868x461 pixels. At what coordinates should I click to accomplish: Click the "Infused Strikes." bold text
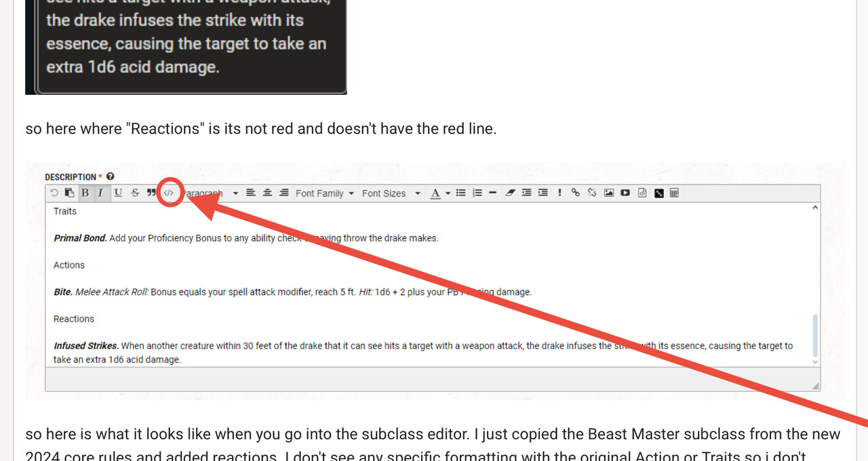pos(86,346)
